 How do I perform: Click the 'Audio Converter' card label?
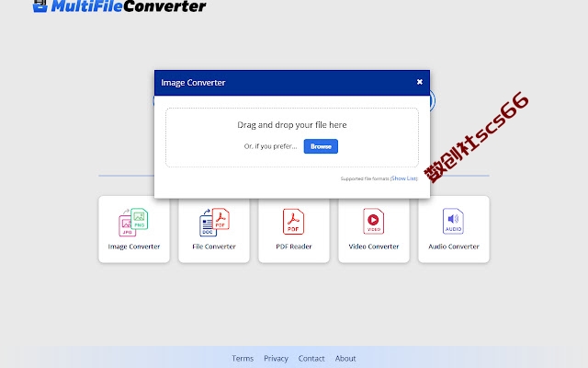454,247
